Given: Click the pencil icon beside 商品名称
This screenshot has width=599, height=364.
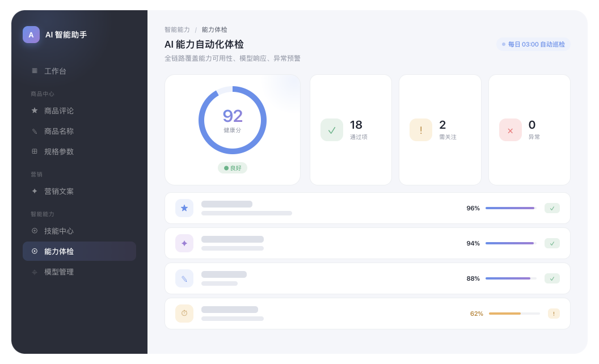Looking at the screenshot, I should (35, 131).
